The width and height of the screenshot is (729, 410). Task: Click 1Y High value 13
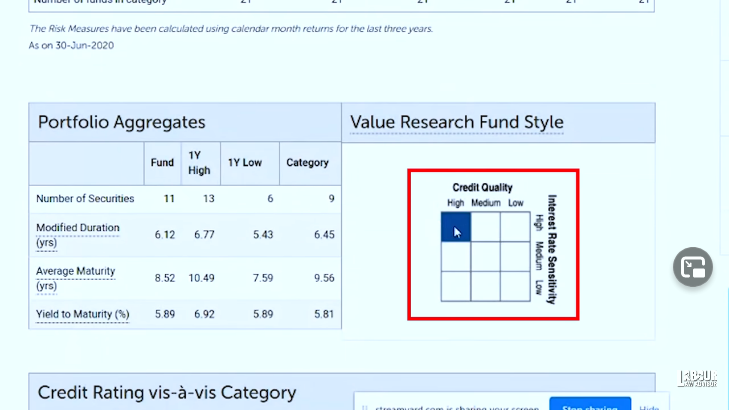(209, 198)
